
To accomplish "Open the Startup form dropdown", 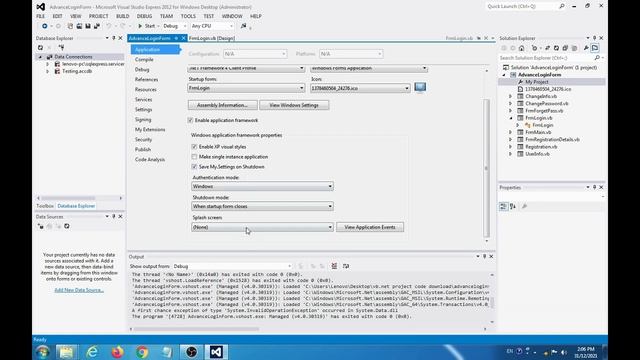I will pyautogui.click(x=246, y=88).
